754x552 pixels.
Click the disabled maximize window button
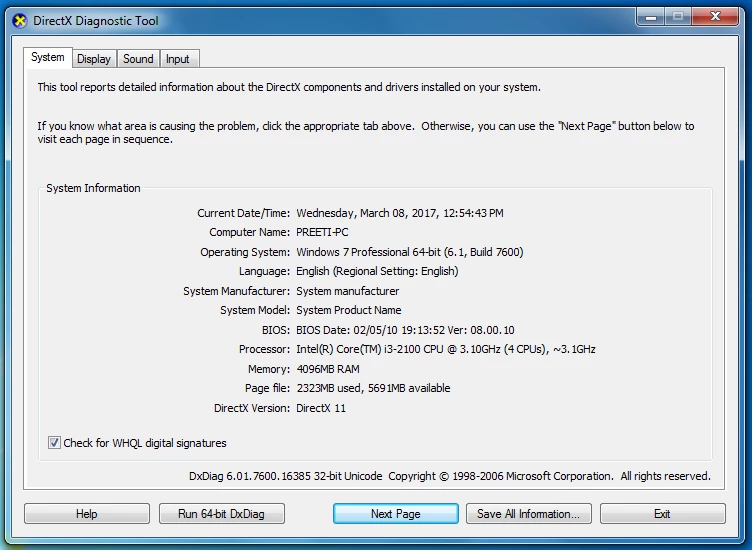pos(678,17)
